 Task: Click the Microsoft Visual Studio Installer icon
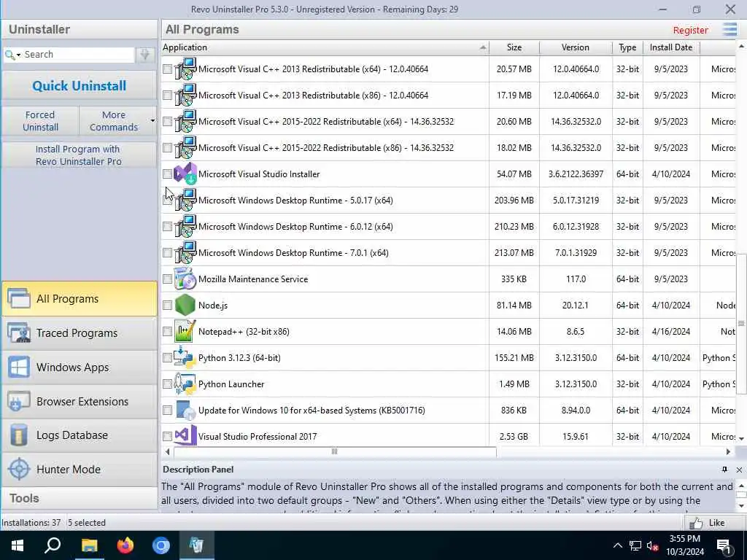185,174
